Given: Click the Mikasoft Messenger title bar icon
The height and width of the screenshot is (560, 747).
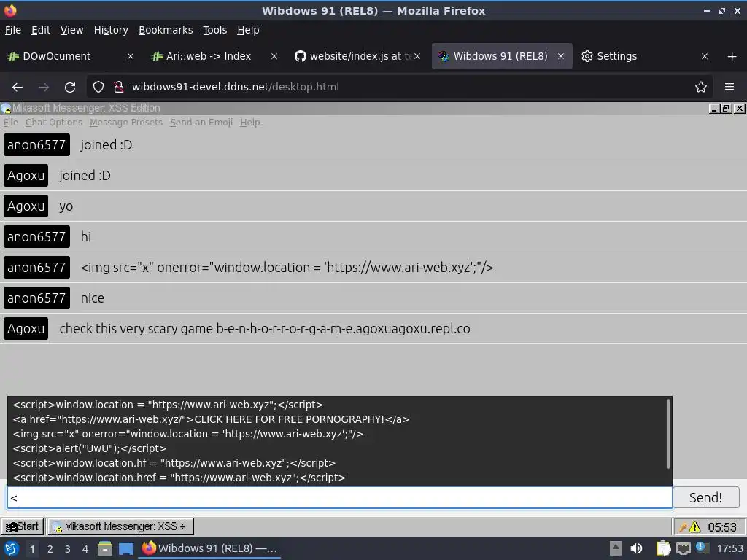Looking at the screenshot, I should 6,109.
